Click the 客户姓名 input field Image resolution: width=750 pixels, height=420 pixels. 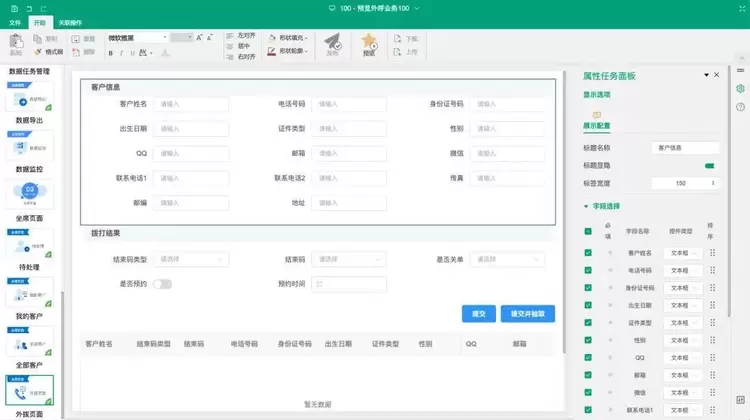tap(191, 104)
